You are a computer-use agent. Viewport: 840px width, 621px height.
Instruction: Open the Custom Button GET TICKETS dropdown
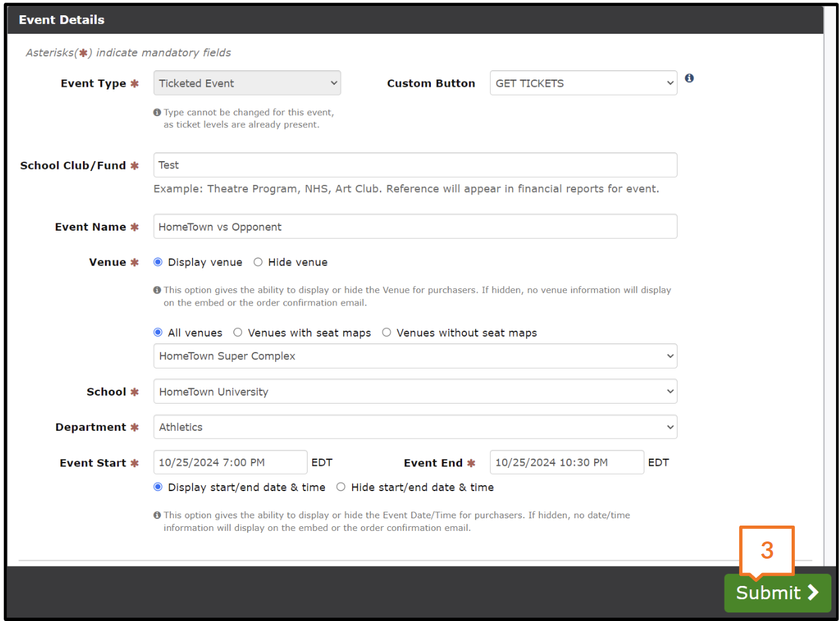(x=583, y=84)
